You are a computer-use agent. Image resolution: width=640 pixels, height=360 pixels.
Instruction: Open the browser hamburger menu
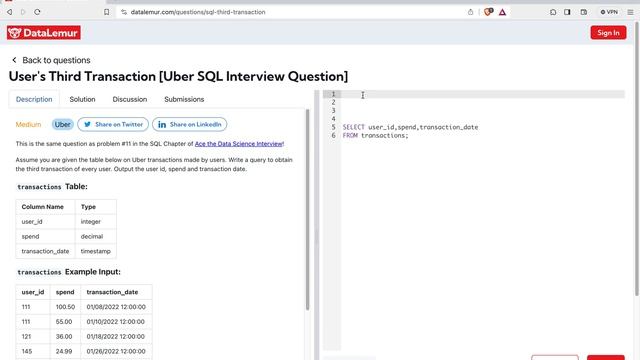[x=631, y=12]
